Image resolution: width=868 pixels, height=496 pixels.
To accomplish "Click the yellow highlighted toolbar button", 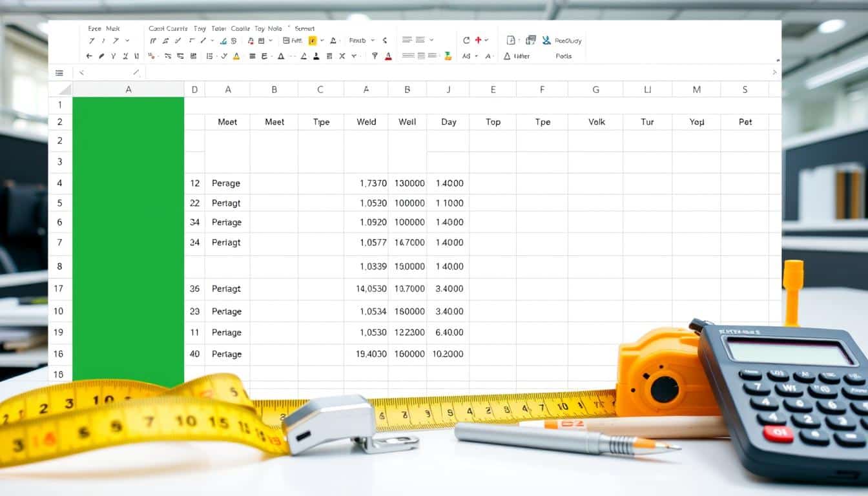I will click(313, 40).
